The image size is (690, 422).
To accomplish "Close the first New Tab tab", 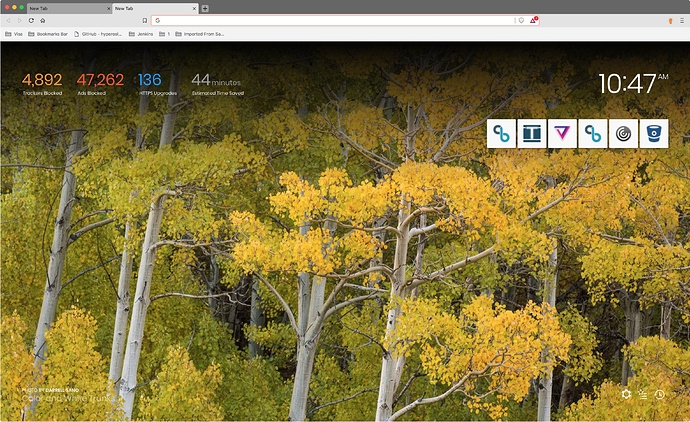I will point(109,8).
